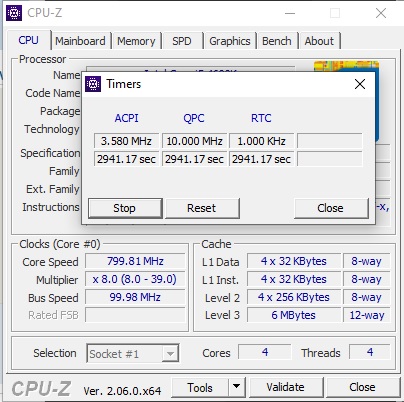Click the empty Rated FSB field

click(x=135, y=315)
